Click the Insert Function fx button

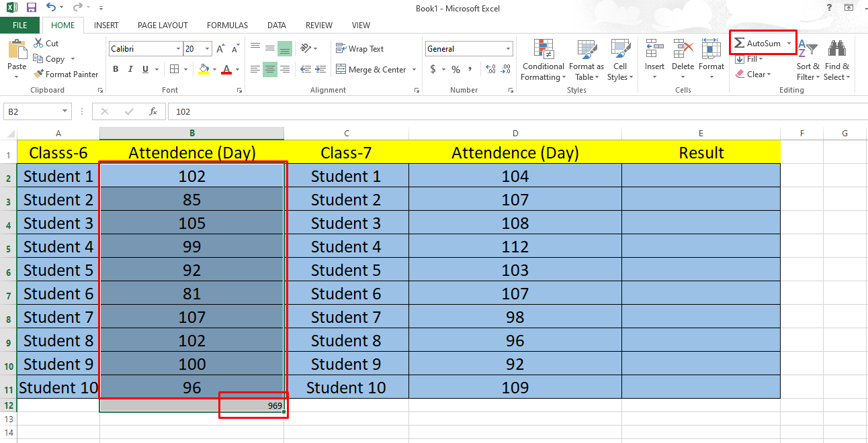(x=153, y=111)
